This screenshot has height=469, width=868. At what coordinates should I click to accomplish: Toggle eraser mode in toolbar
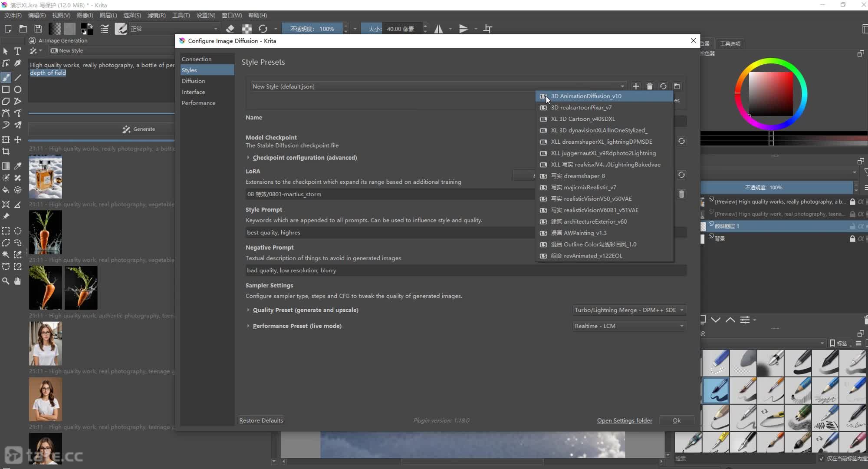tap(230, 29)
